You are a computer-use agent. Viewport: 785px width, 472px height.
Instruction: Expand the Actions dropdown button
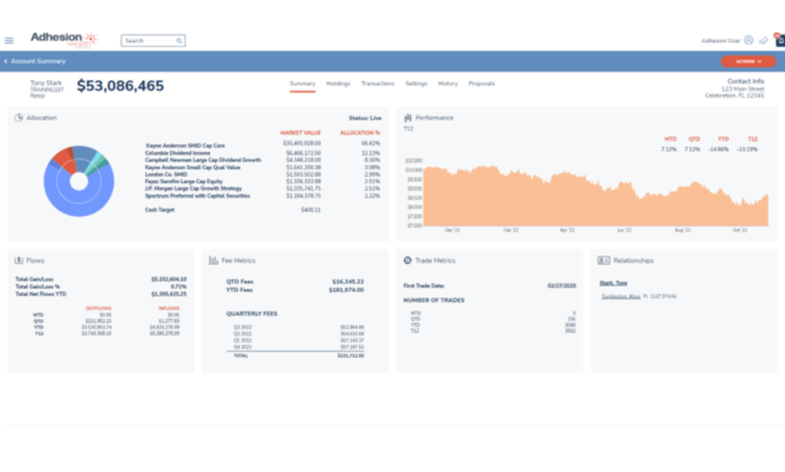pyautogui.click(x=748, y=62)
